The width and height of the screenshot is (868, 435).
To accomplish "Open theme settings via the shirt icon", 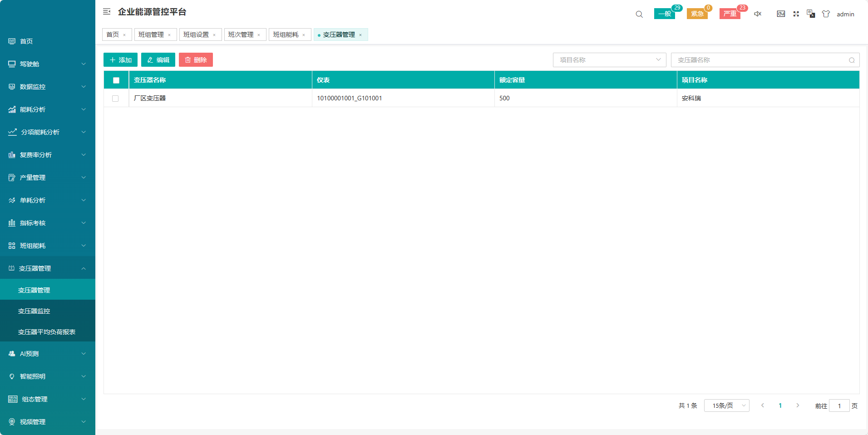I will (x=826, y=14).
